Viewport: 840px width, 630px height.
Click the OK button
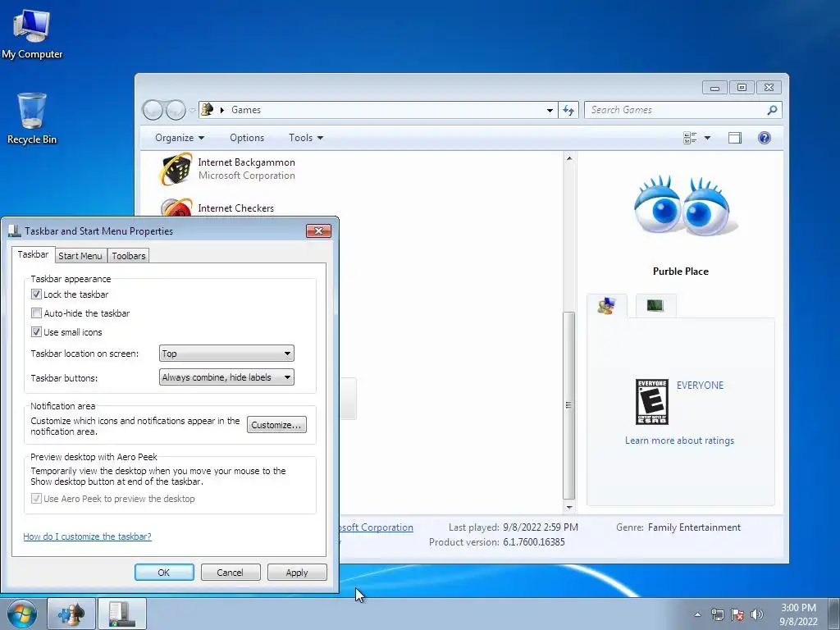pos(164,572)
